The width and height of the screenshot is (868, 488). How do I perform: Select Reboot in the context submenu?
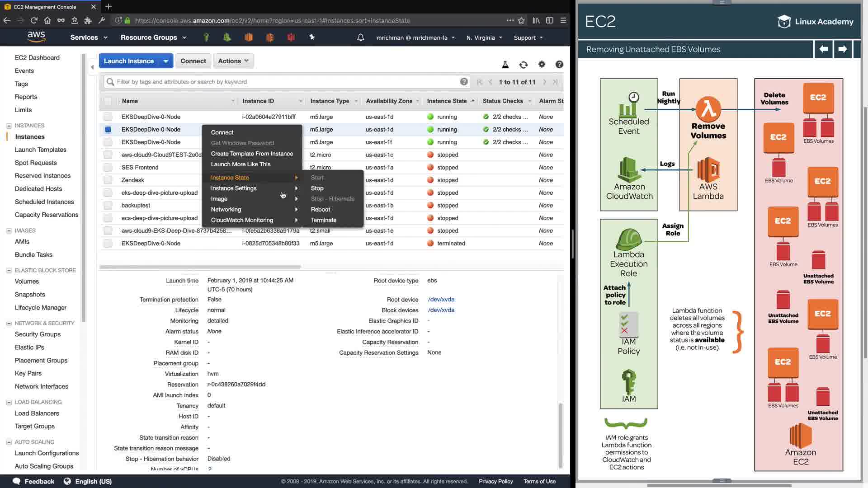320,209
